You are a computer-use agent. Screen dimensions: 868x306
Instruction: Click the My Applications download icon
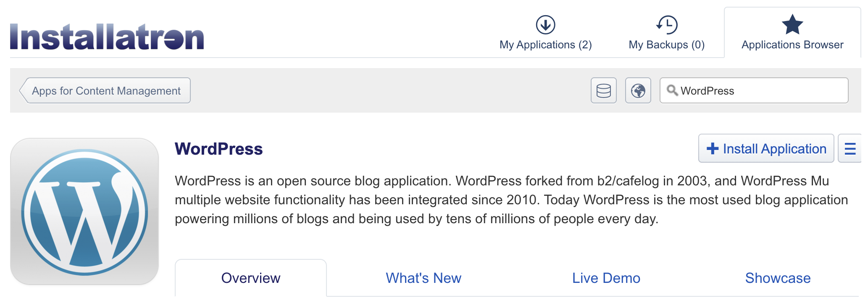point(545,24)
